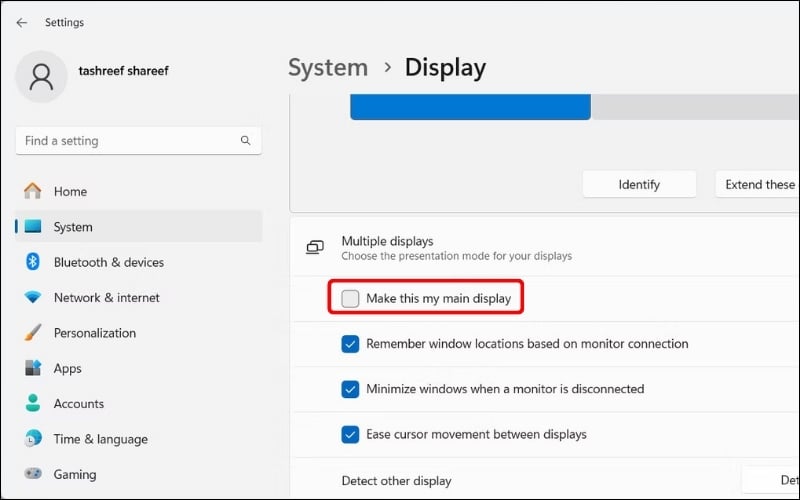
Task: Click System in the breadcrumb
Action: point(328,68)
